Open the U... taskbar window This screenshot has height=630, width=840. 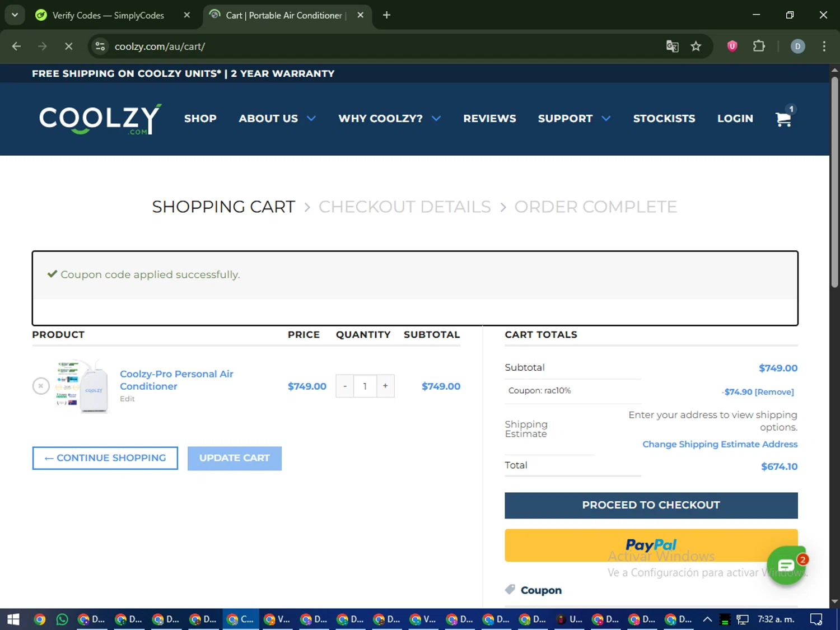[x=570, y=619]
